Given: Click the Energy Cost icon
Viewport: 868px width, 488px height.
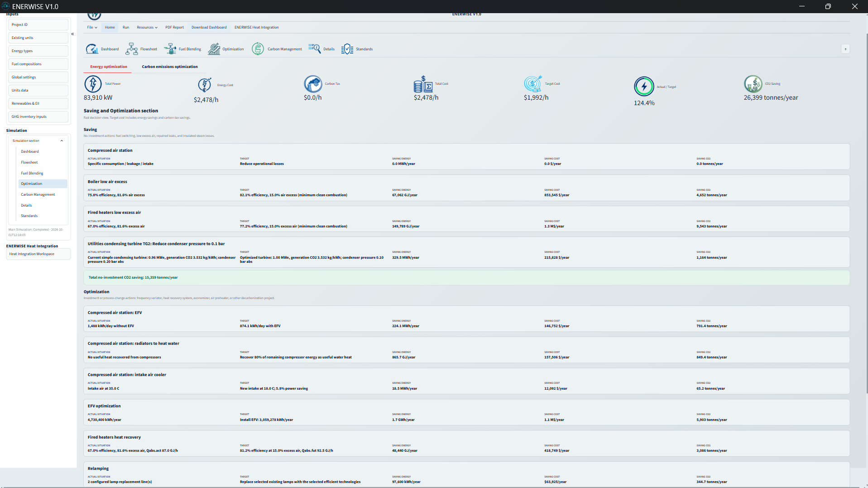Looking at the screenshot, I should pyautogui.click(x=205, y=85).
